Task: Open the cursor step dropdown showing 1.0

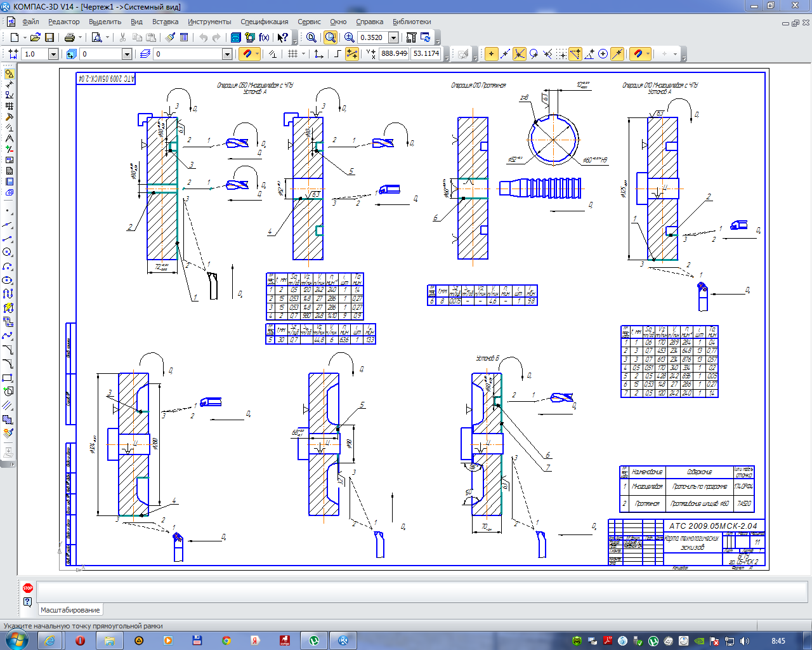Action: [x=53, y=54]
